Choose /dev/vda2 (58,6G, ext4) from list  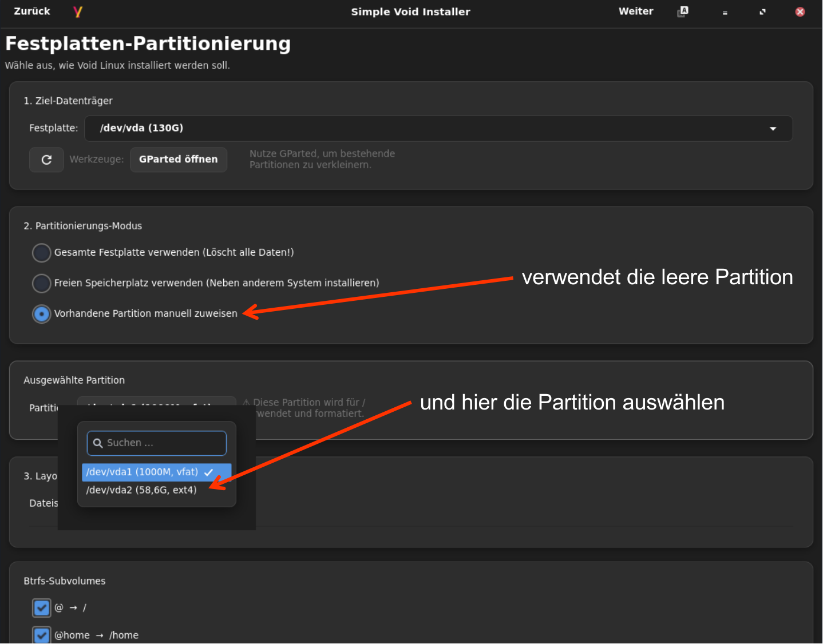click(x=141, y=490)
